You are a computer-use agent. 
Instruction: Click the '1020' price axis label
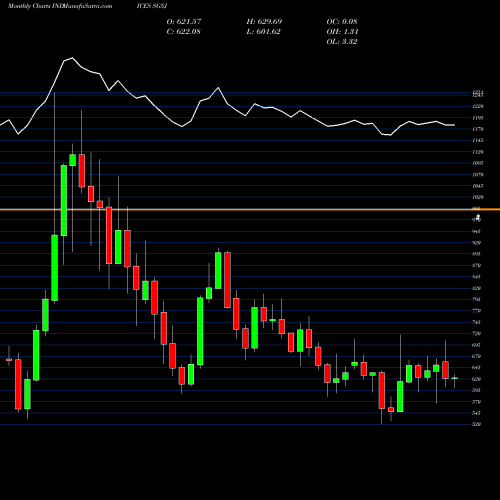click(478, 197)
